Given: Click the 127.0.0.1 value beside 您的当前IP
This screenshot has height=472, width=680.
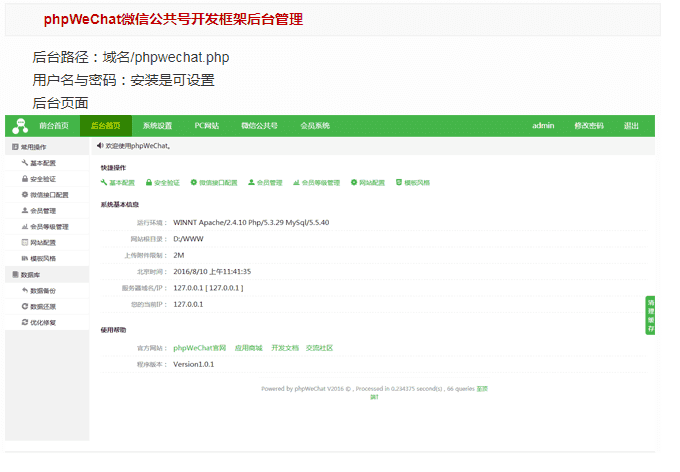Looking at the screenshot, I should 188,305.
